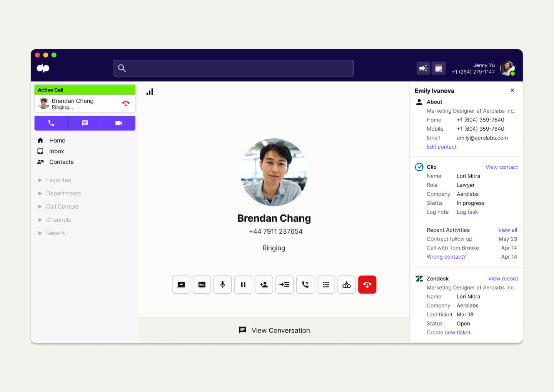This screenshot has height=392, width=554.
Task: Open screen sharing controls
Action: pos(181,284)
